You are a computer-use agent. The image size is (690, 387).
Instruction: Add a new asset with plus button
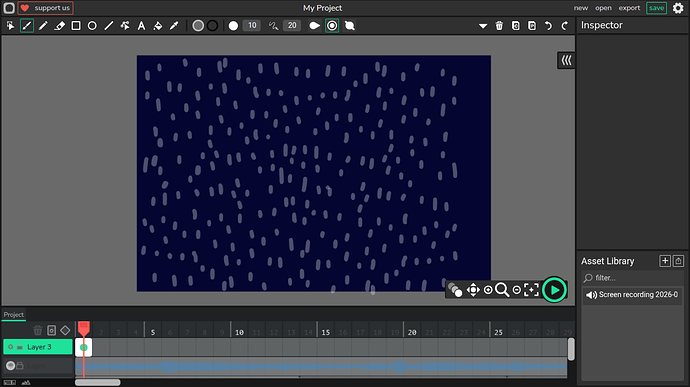coord(665,261)
